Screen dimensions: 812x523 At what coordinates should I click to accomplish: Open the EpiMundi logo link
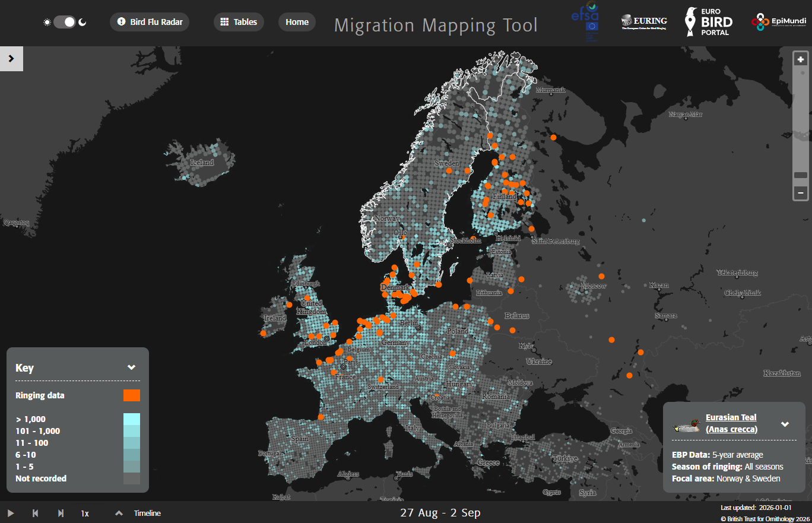(778, 22)
